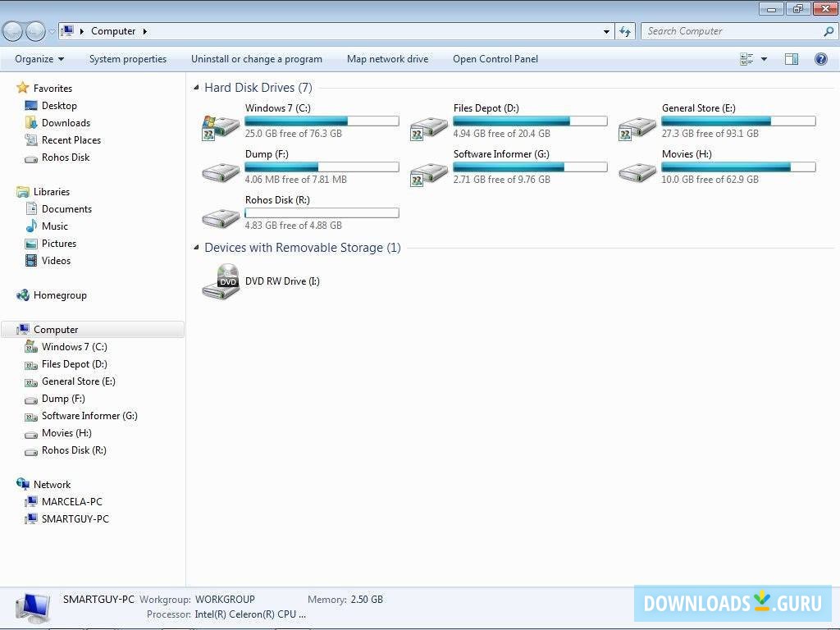Open the address bar history dropdown
Screen dimensions: 840x630
tap(606, 32)
